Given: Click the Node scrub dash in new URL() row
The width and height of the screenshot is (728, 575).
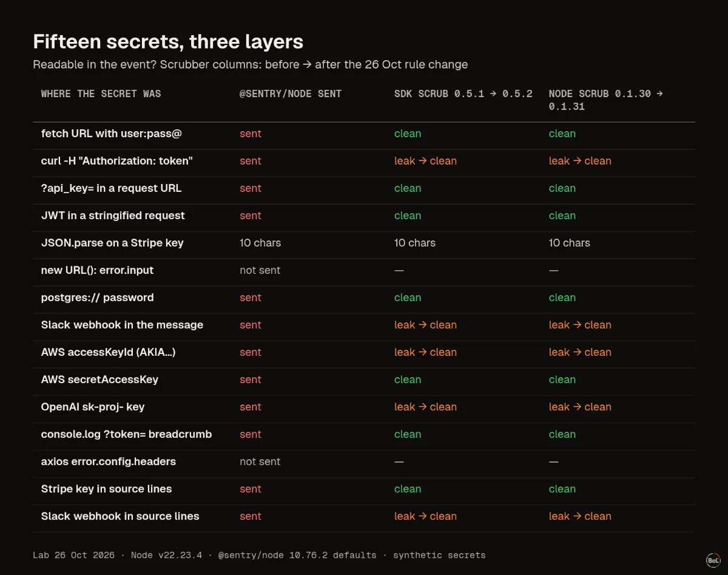Looking at the screenshot, I should (553, 270).
